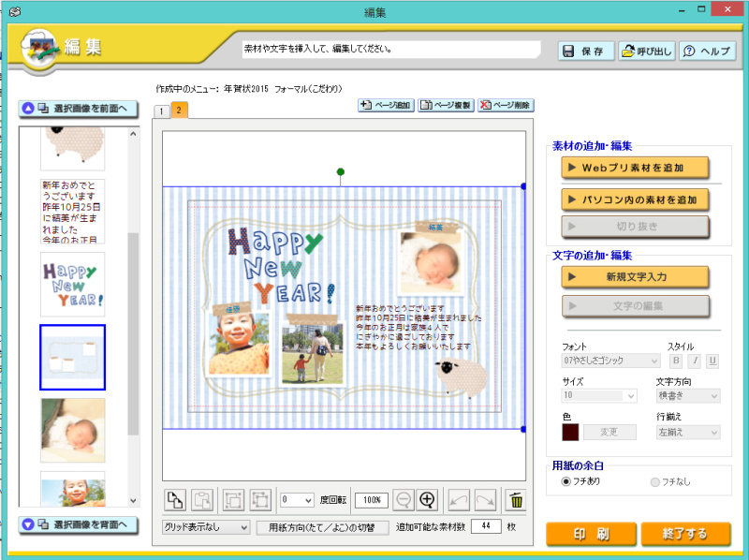Click the 結美 name label on card

(435, 228)
